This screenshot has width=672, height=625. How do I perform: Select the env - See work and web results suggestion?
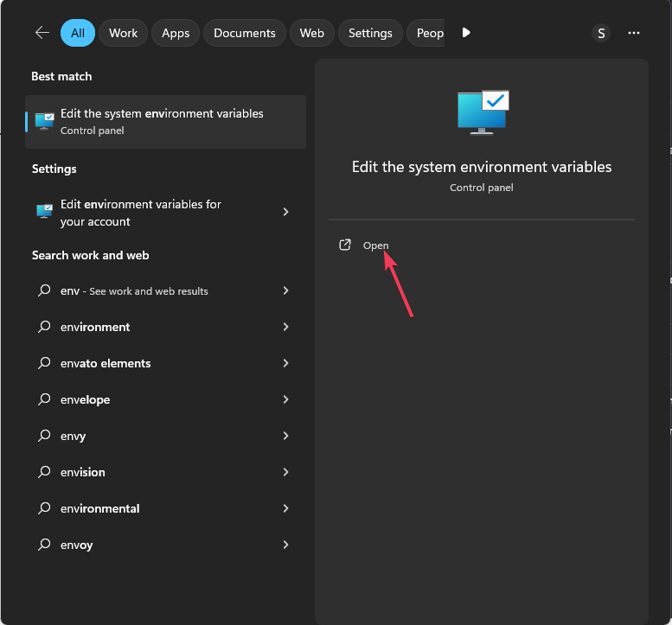(x=165, y=290)
